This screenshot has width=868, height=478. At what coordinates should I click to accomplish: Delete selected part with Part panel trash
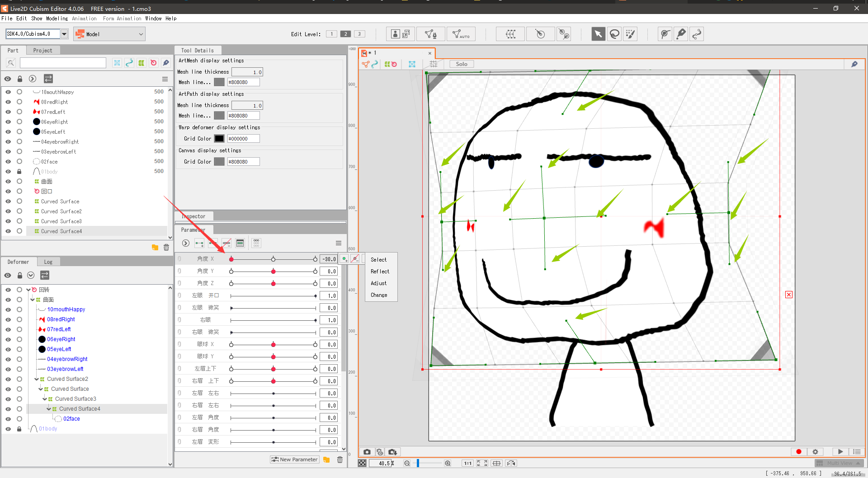coord(166,247)
